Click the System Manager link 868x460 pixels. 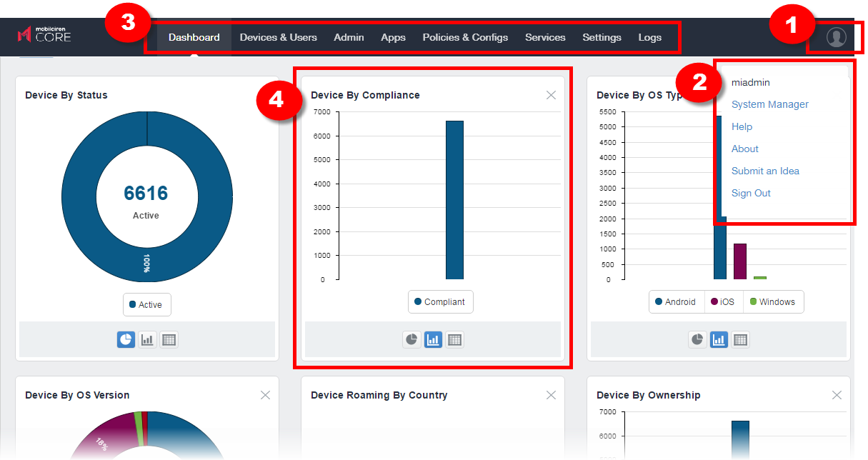tap(770, 104)
